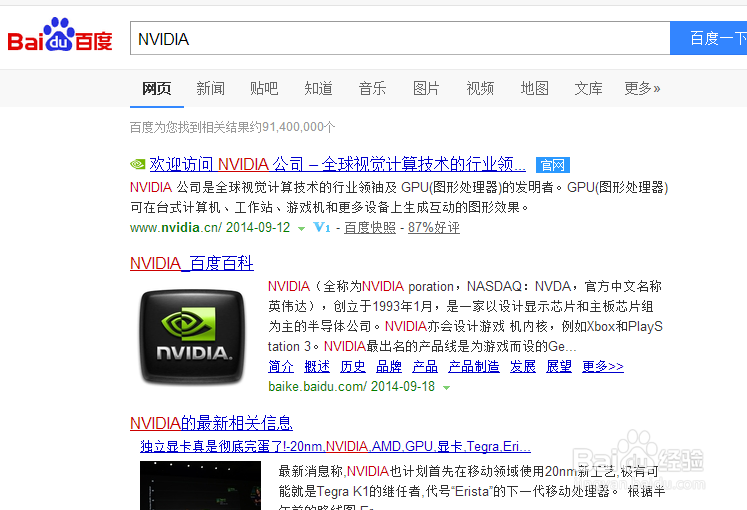Click the 官网 badge
Screen dimensions: 747x510
[553, 165]
